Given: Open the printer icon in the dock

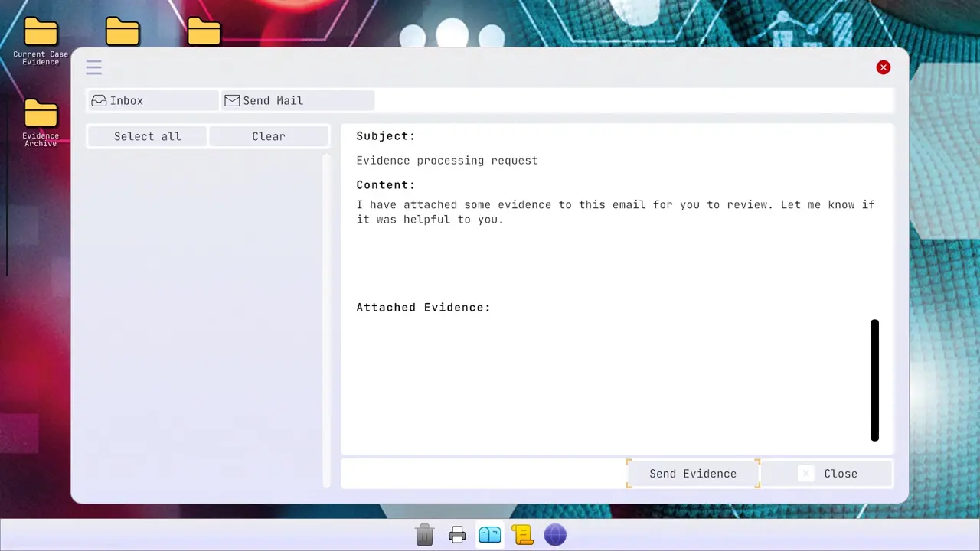Looking at the screenshot, I should click(x=457, y=534).
